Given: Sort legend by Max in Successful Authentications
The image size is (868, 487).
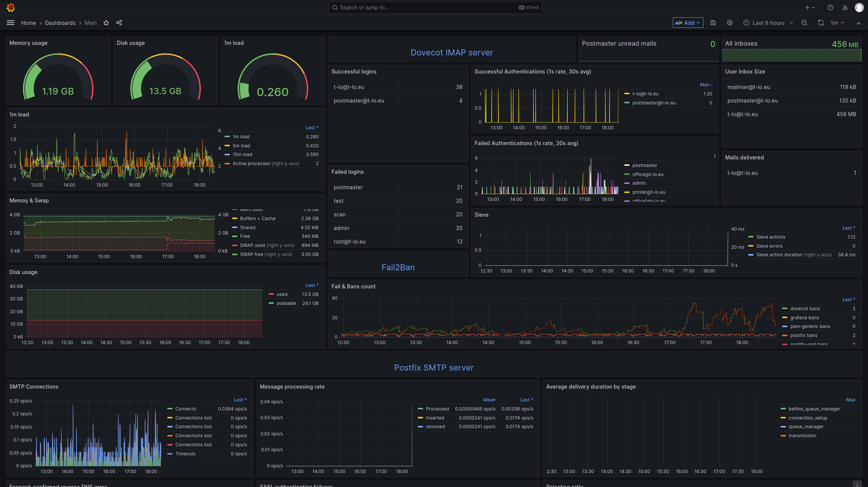Looking at the screenshot, I should click(x=706, y=85).
